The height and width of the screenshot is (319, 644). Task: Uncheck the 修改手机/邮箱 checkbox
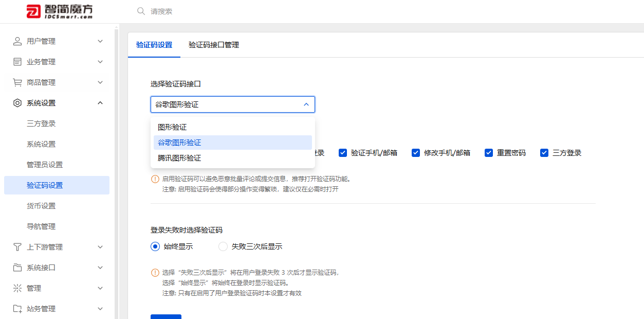coord(416,153)
